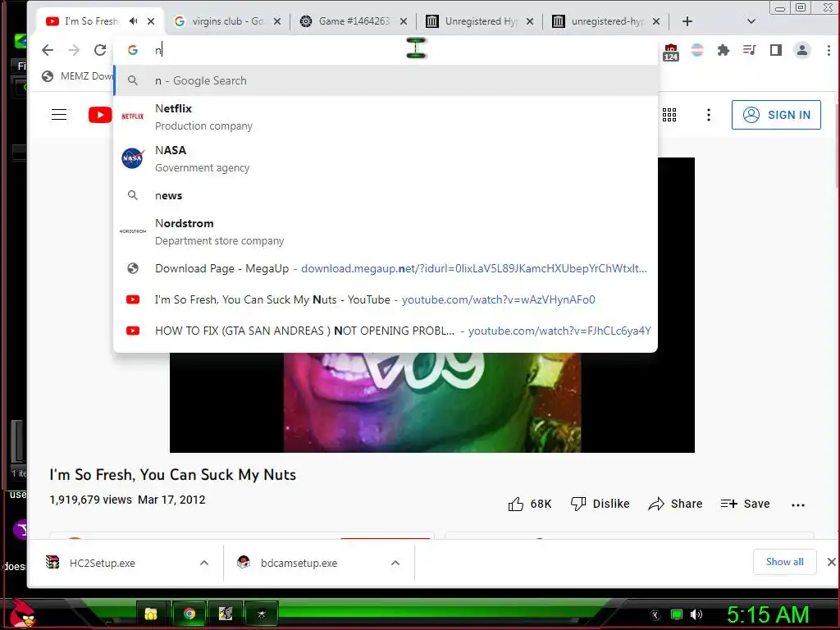Open the YouTube apps grid icon
This screenshot has height=630, width=840.
[x=669, y=115]
